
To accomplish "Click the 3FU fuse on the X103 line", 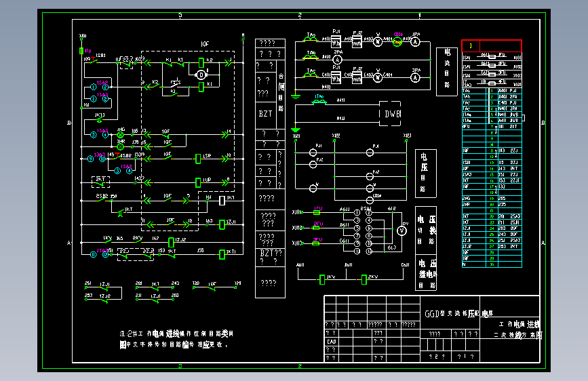I will [316, 243].
